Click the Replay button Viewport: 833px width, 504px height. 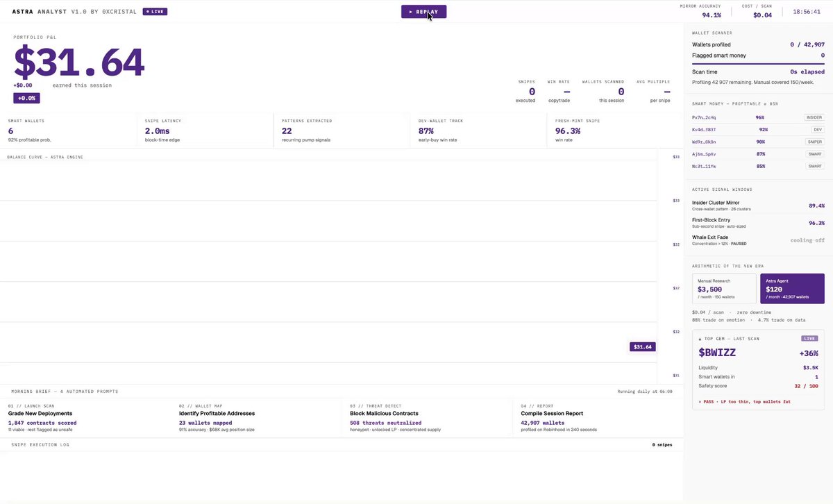point(423,12)
